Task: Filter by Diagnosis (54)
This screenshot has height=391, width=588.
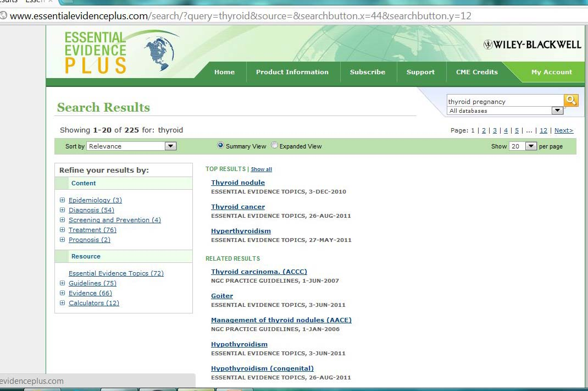Action: pyautogui.click(x=92, y=210)
